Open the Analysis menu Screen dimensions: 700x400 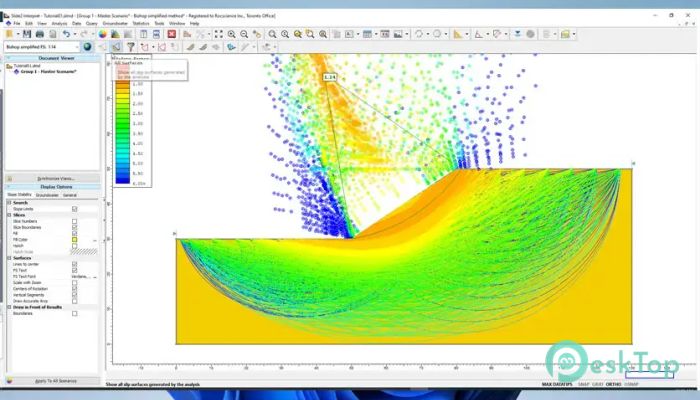[59, 23]
